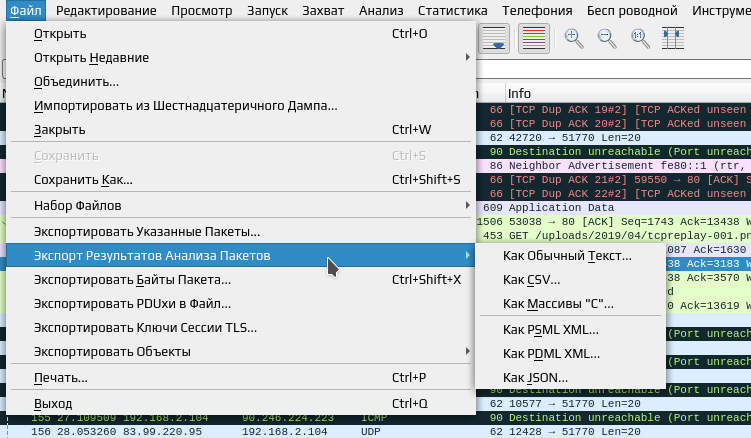The image size is (751, 438).
Task: Open the Файл menu
Action: 26,10
